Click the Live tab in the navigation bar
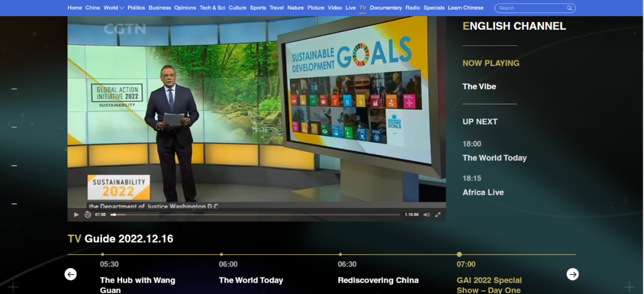This screenshot has width=644, height=294. click(351, 8)
